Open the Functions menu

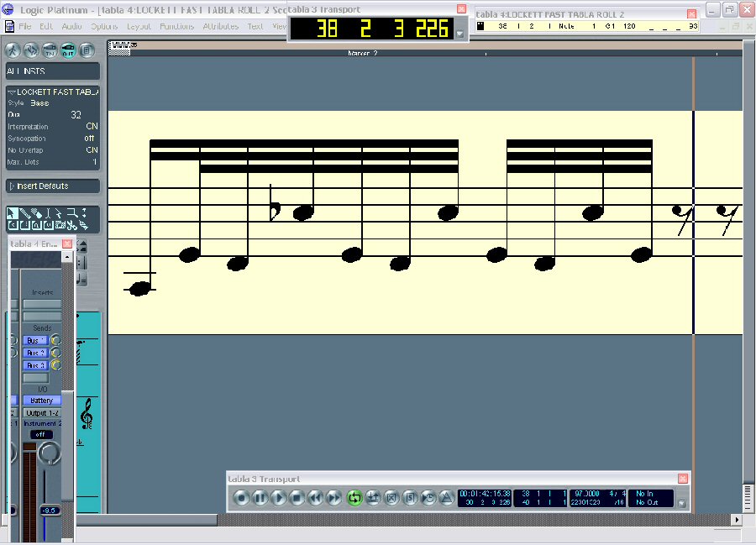point(176,26)
